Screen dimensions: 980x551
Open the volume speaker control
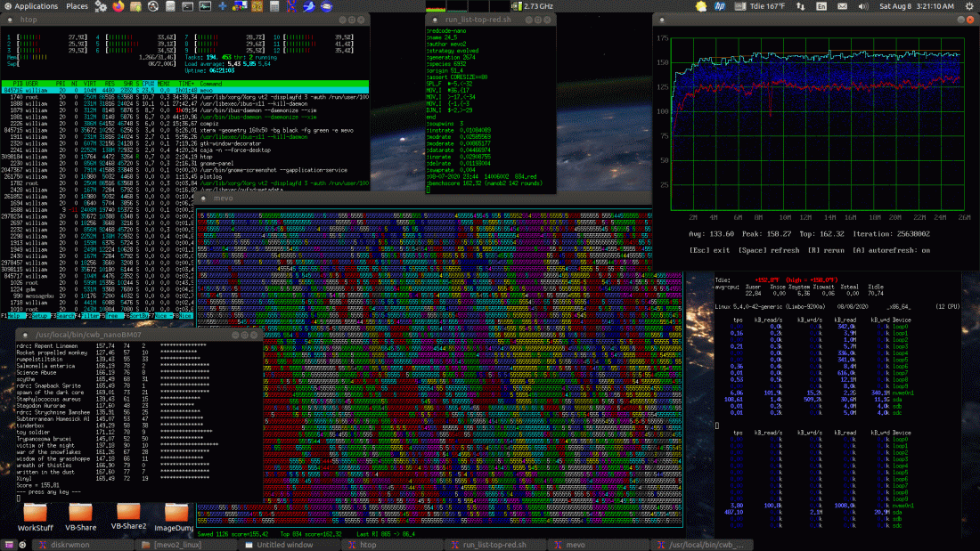tap(863, 6)
